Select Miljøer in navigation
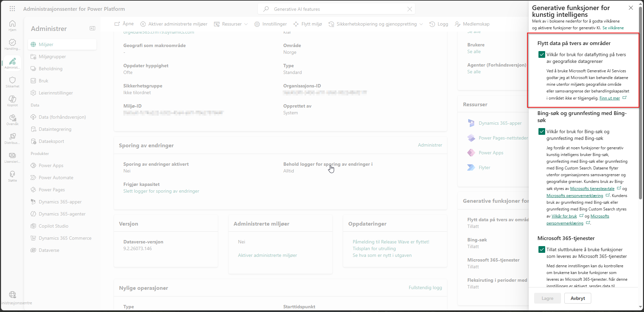Image resolution: width=644 pixels, height=312 pixels. coord(62,44)
